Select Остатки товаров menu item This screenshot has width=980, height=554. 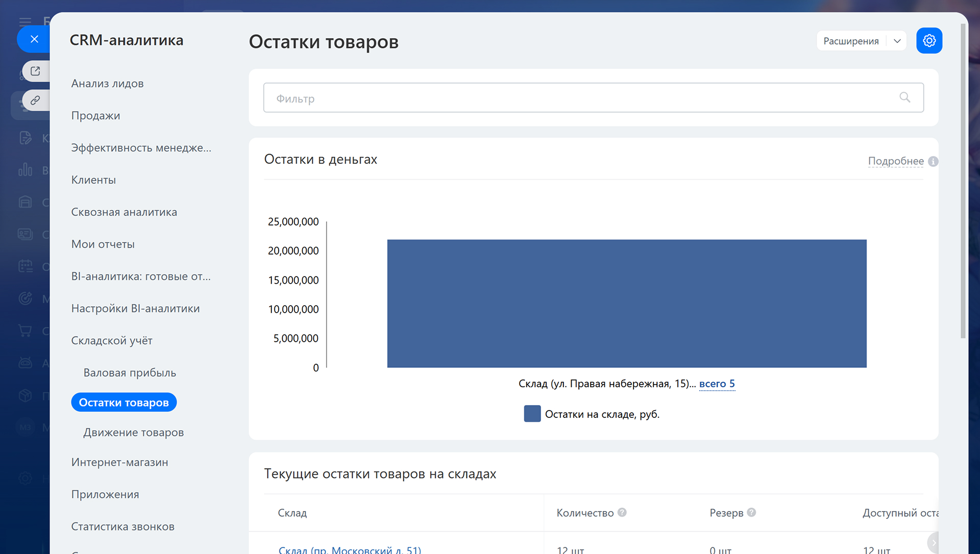pyautogui.click(x=124, y=402)
